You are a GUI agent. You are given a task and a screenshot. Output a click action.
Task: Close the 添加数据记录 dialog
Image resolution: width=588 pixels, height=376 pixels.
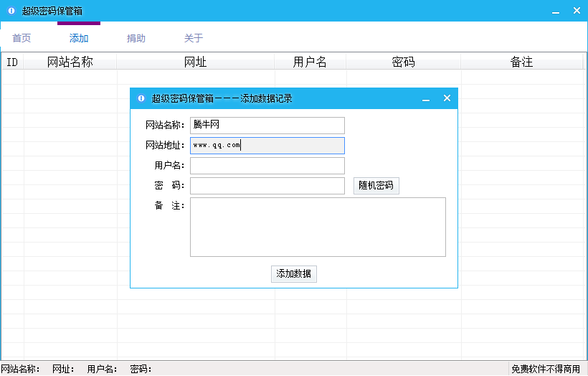pyautogui.click(x=447, y=98)
